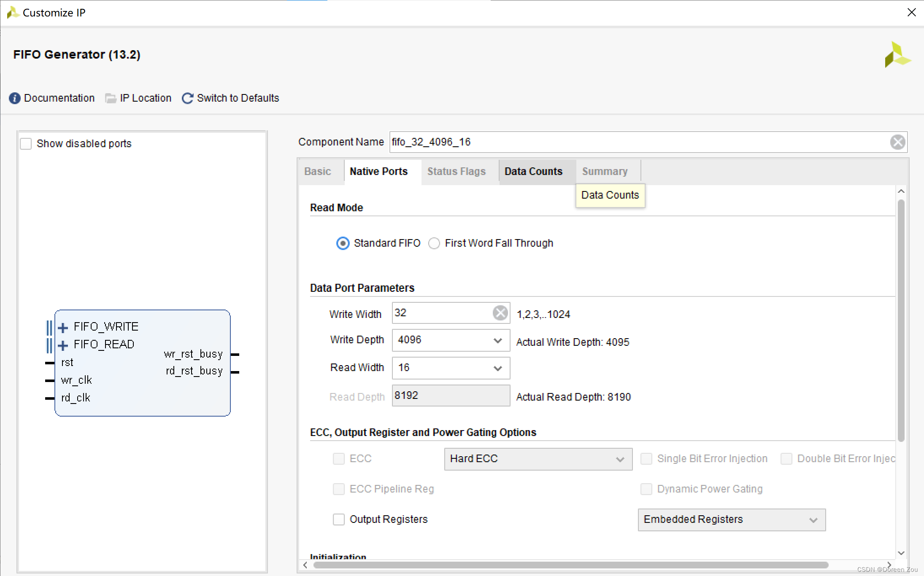Expand the FIFO_READ interface plus icon

pos(63,345)
